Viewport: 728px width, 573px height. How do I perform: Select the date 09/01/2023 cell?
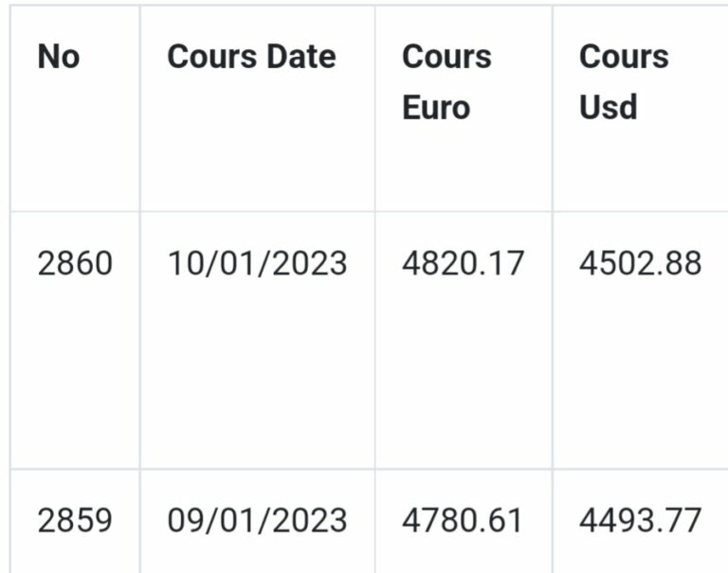(257, 520)
